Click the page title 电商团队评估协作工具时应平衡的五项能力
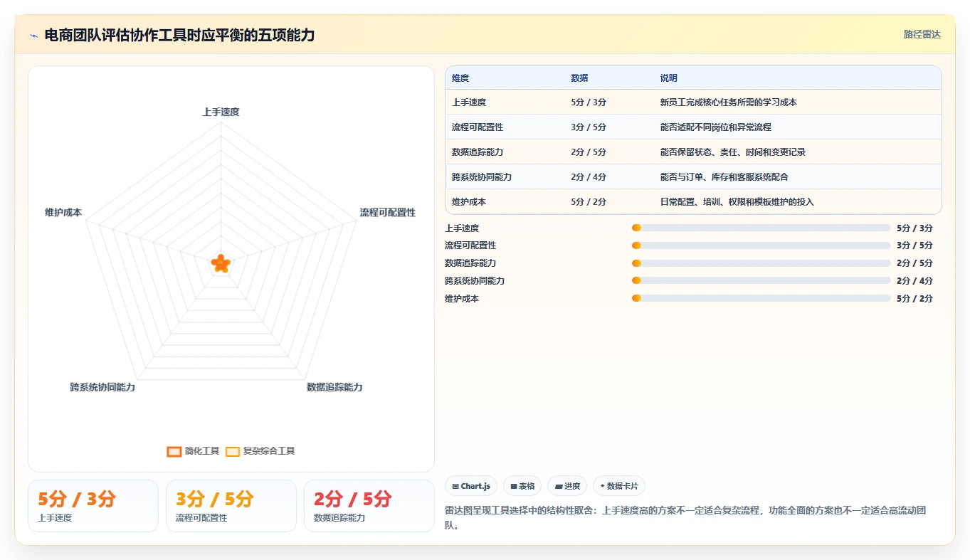 pyautogui.click(x=179, y=36)
